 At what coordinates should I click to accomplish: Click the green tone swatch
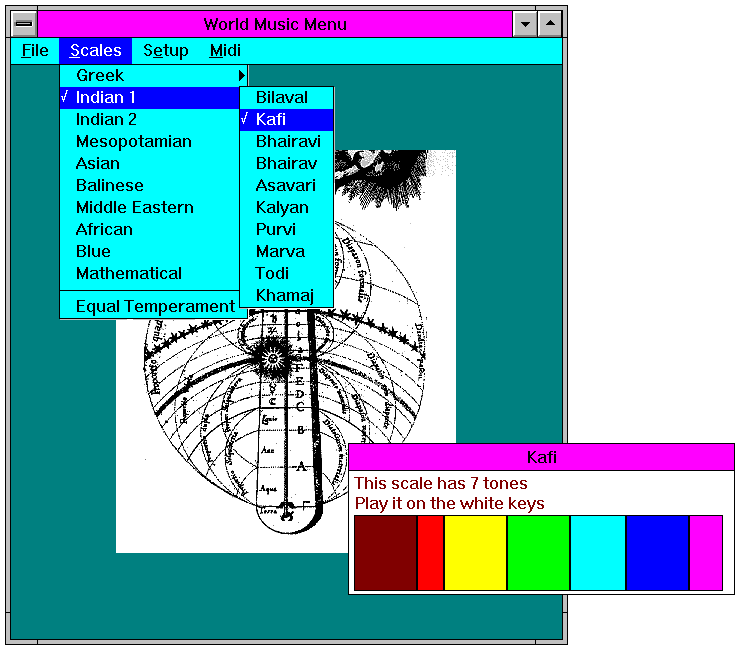coord(538,553)
